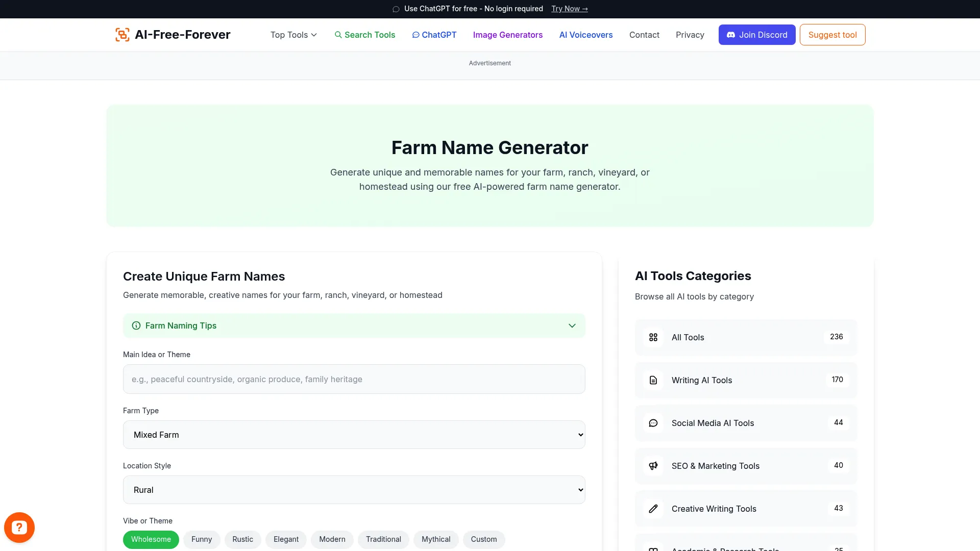Select the Funny vibe chip

pos(202,539)
